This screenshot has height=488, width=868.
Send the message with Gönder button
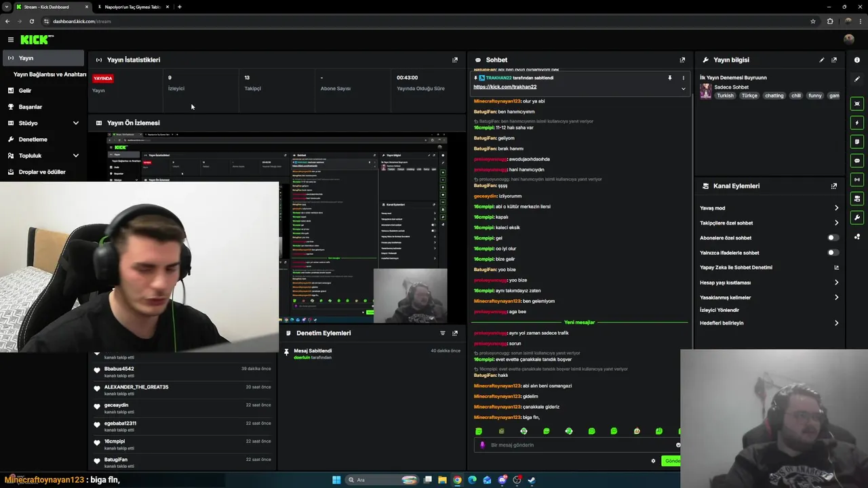pyautogui.click(x=671, y=461)
